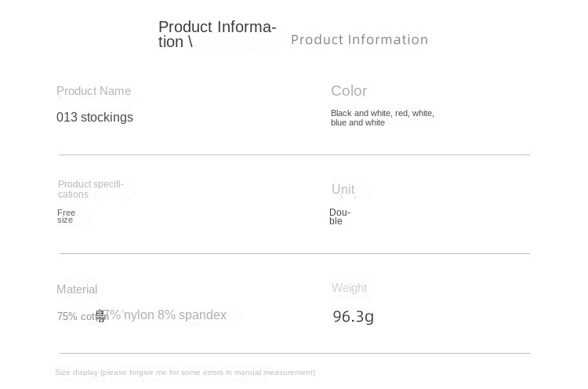Screen dimensions: 588x389
Task: Click the gray "Product Information" title
Action: click(x=359, y=39)
